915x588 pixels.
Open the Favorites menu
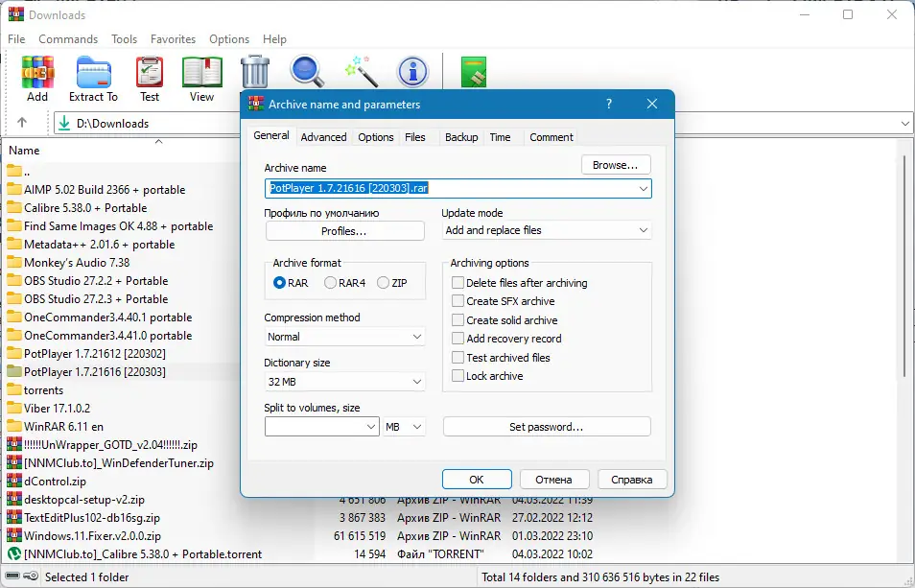173,39
